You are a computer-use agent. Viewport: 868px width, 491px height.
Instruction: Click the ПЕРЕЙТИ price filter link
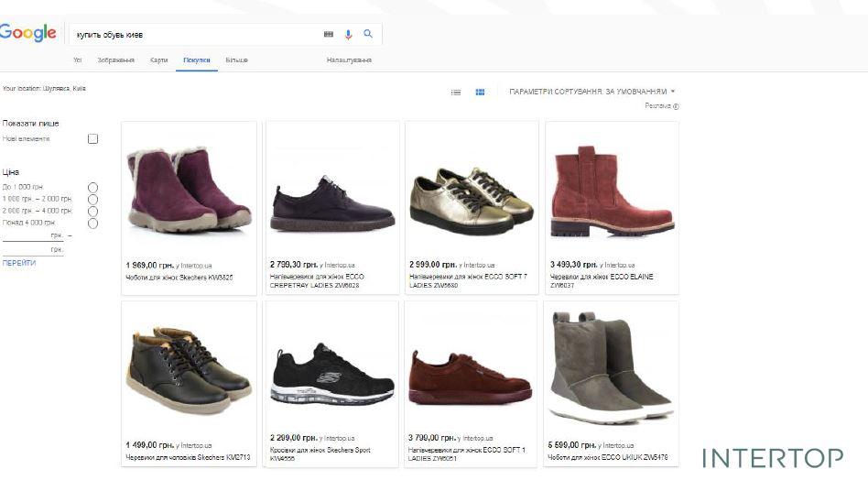click(x=19, y=263)
